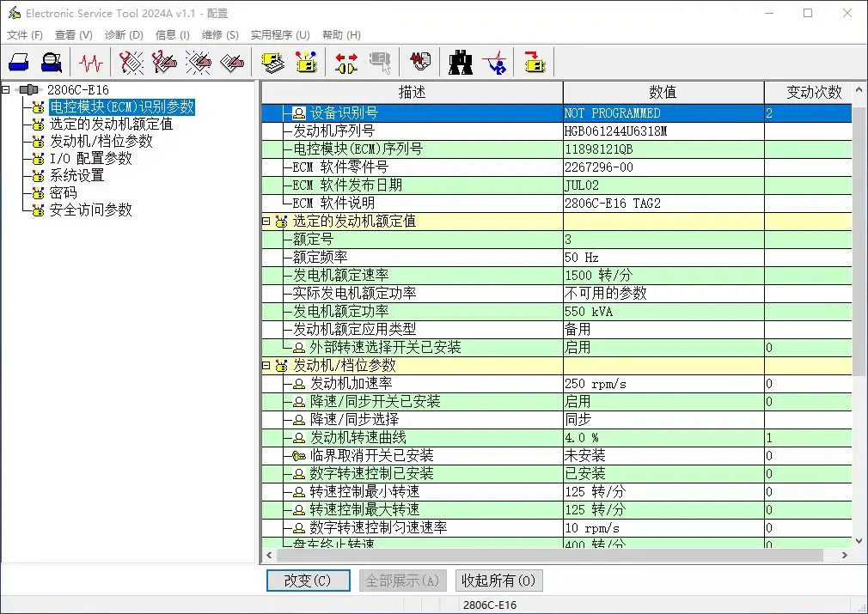The width and height of the screenshot is (868, 614).
Task: Select the 发电机额定速率 row
Action: pos(556,276)
